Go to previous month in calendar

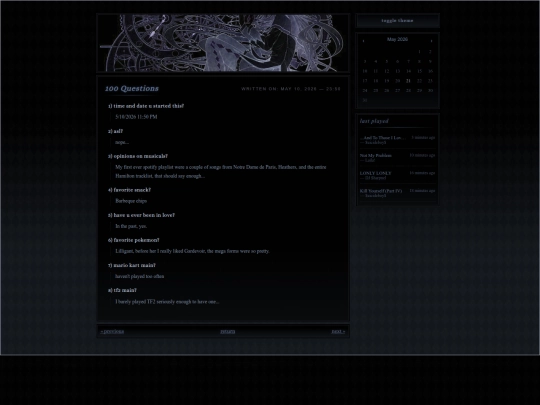click(x=364, y=41)
